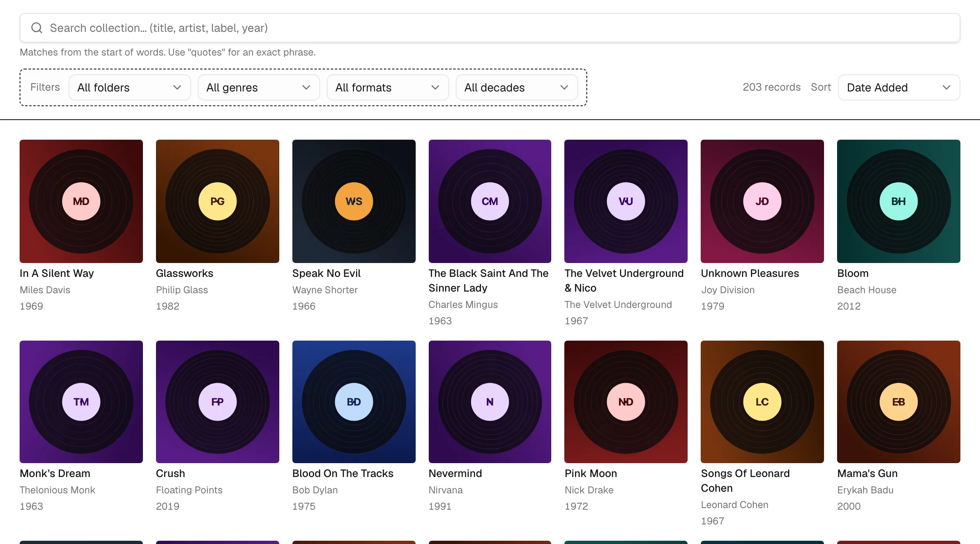Click artist name Philip Glass
Screen dimensions: 980x544
coord(182,290)
